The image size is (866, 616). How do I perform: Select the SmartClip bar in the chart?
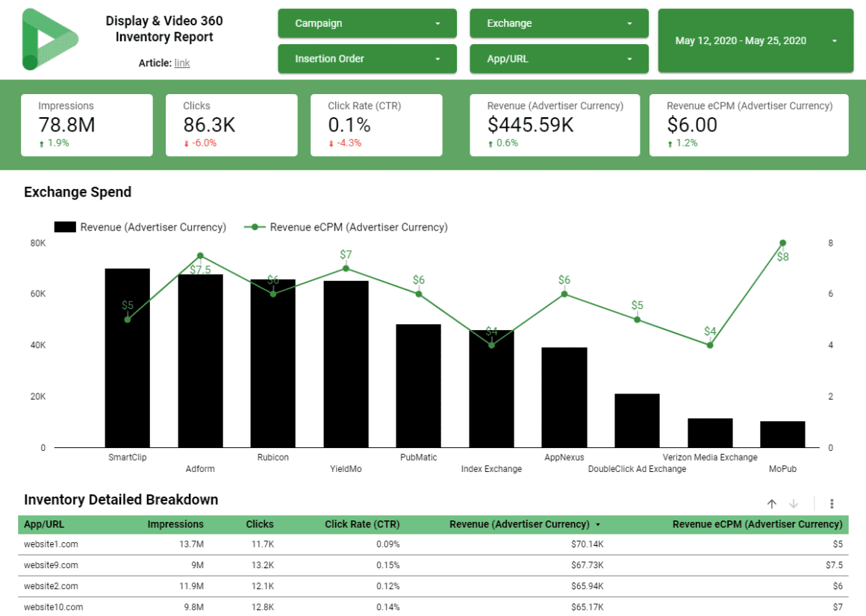(127, 358)
